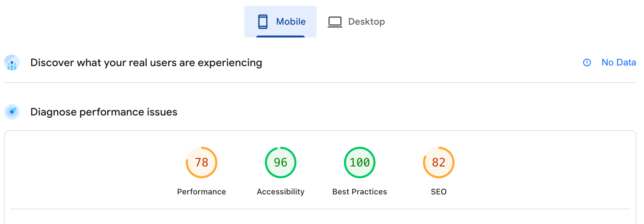Click the divider line below score gauges

(x=320, y=209)
